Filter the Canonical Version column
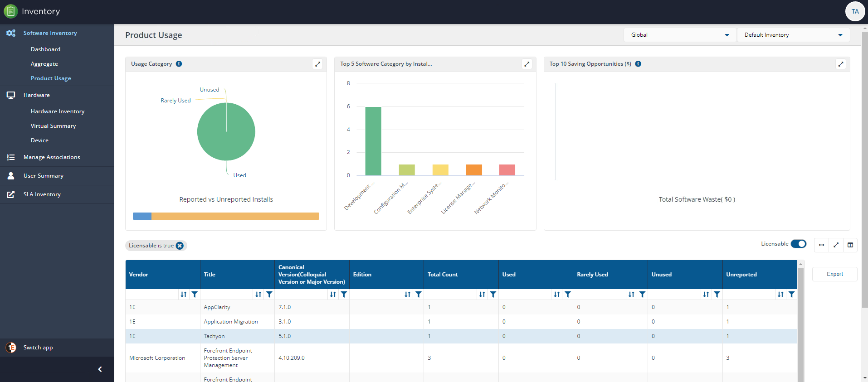This screenshot has height=382, width=868. pyautogui.click(x=344, y=295)
